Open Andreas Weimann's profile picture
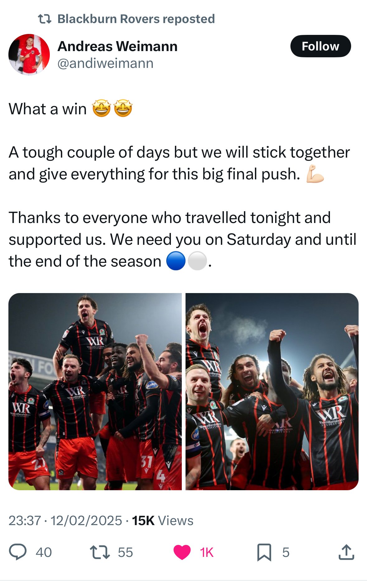Screen dimensions: 367x588 coord(29,55)
